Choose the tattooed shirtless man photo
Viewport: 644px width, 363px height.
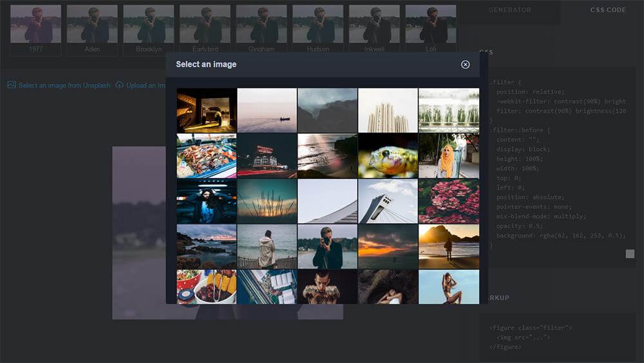click(327, 287)
